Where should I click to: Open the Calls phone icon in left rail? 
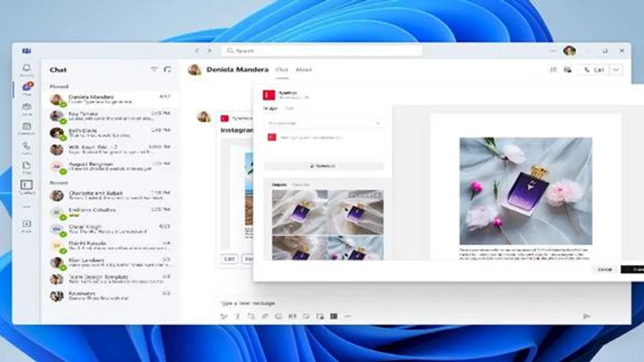click(26, 146)
